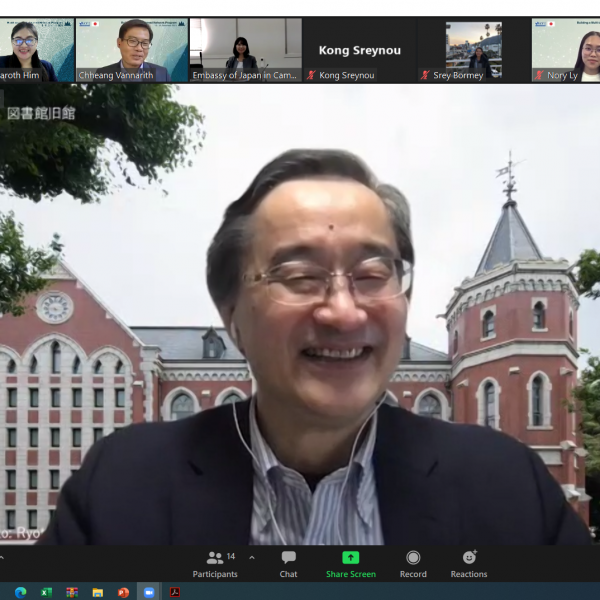The image size is (600, 600).
Task: Open WinRAR from the taskbar
Action: pos(72,592)
